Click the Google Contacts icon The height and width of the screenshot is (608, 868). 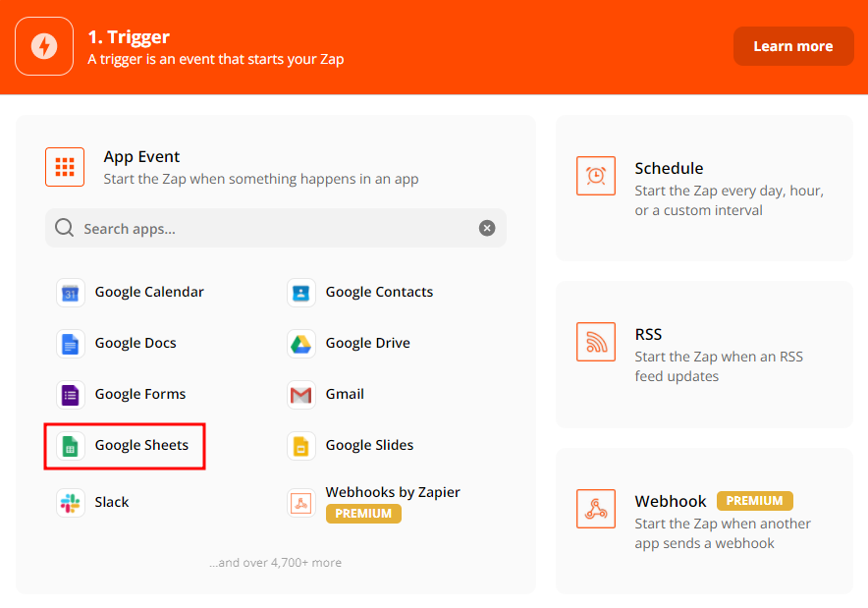point(300,293)
